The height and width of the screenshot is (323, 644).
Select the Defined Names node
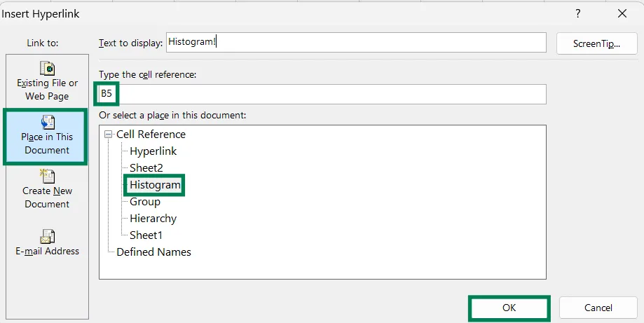pos(153,252)
